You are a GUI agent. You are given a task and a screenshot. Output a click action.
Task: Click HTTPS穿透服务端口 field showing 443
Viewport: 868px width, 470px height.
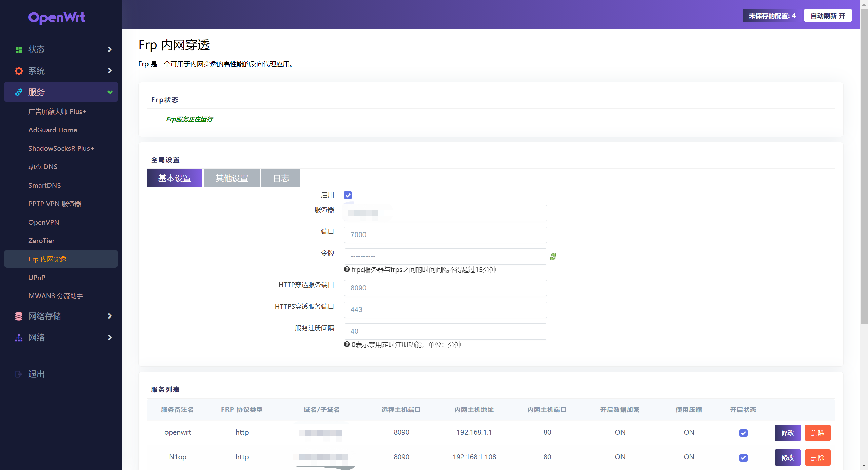pyautogui.click(x=445, y=310)
